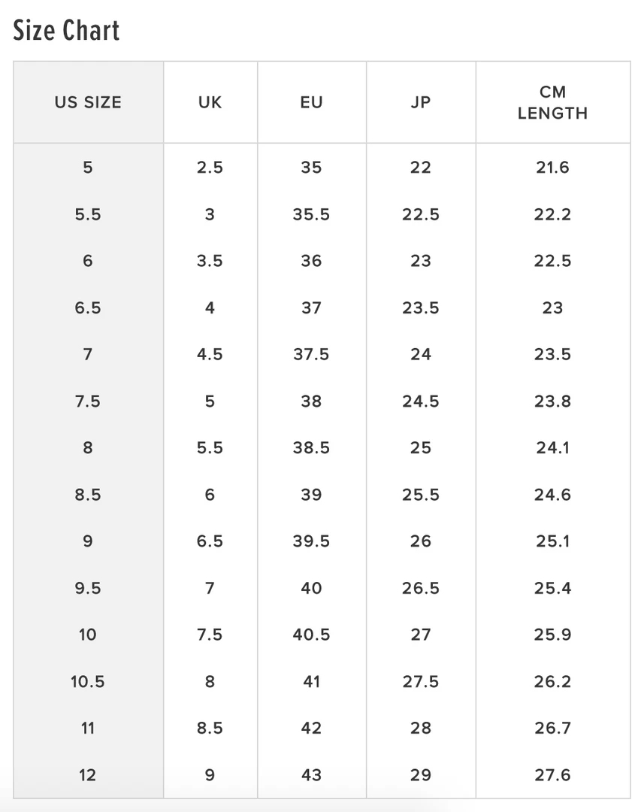
Task: Click EU size 35.5 cell
Action: (x=311, y=214)
